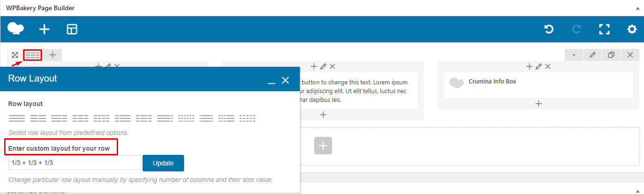Click the row move handle icon
The height and width of the screenshot is (194, 644).
tap(15, 55)
